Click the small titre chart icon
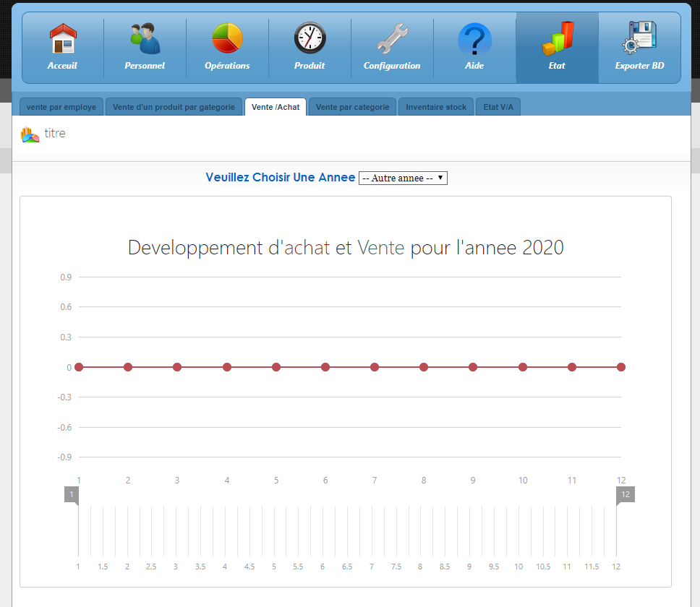Viewport: 700px width, 607px height. [x=30, y=134]
